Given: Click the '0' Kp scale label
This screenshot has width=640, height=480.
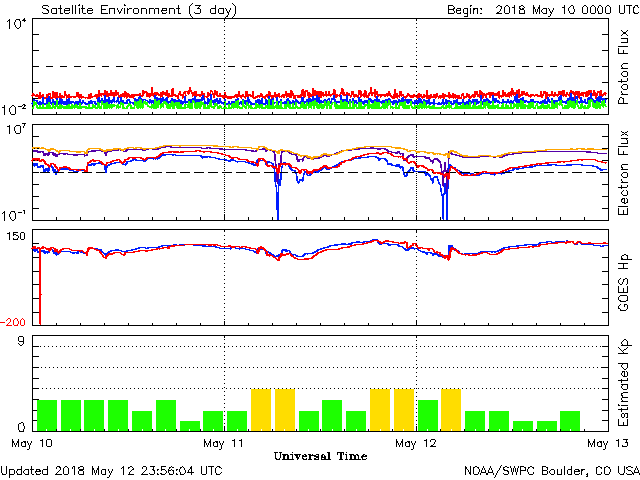Looking at the screenshot, I should click(21, 427).
